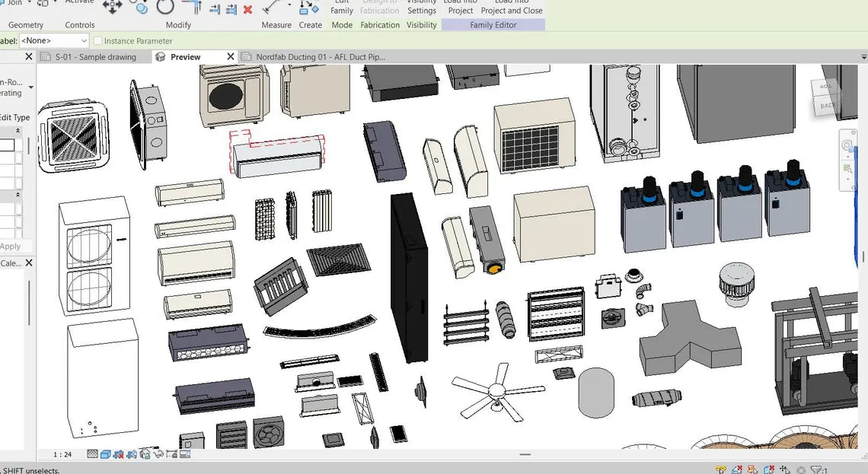Click the Trim/Extend Single Element tool

point(215,9)
